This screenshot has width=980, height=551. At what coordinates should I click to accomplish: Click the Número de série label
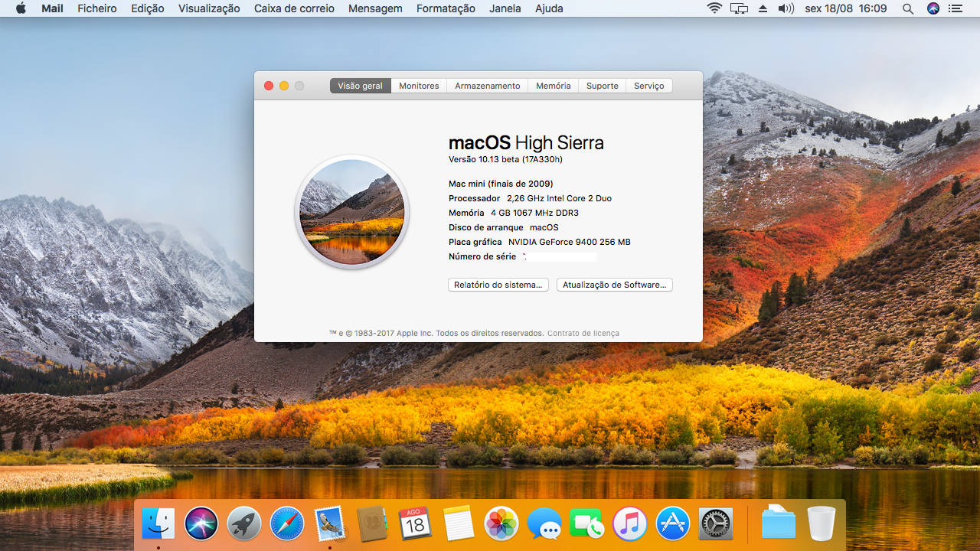coord(482,256)
